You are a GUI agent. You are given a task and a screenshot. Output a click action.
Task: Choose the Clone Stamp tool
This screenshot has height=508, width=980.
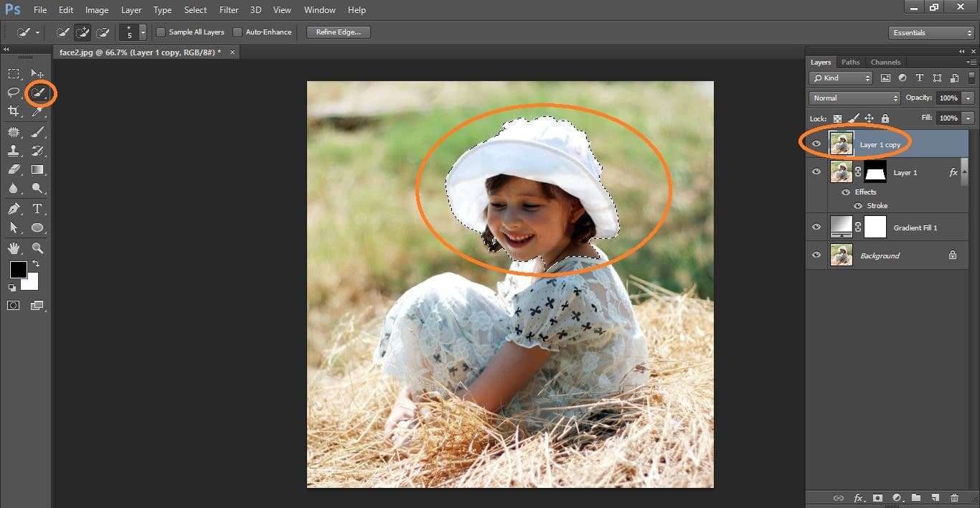14,151
